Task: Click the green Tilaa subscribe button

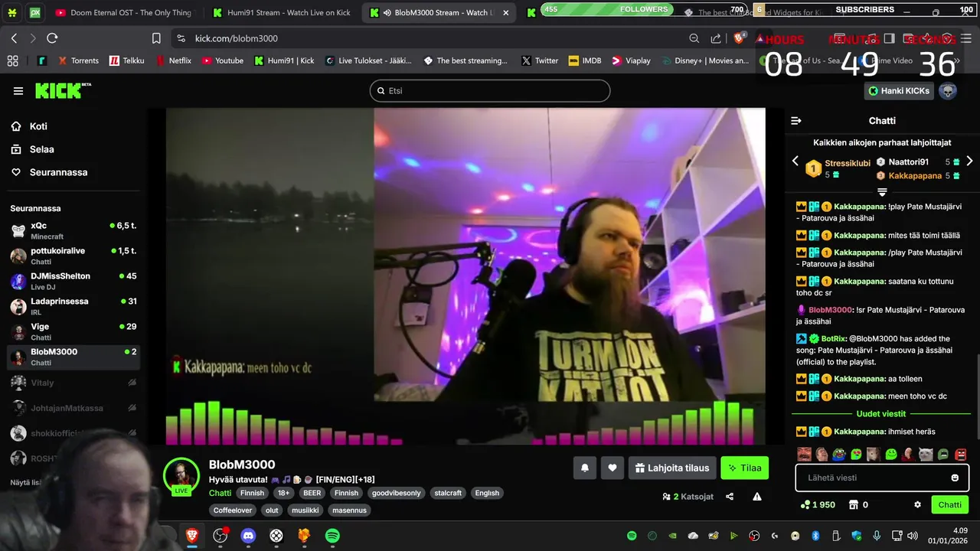Action: [x=744, y=468]
